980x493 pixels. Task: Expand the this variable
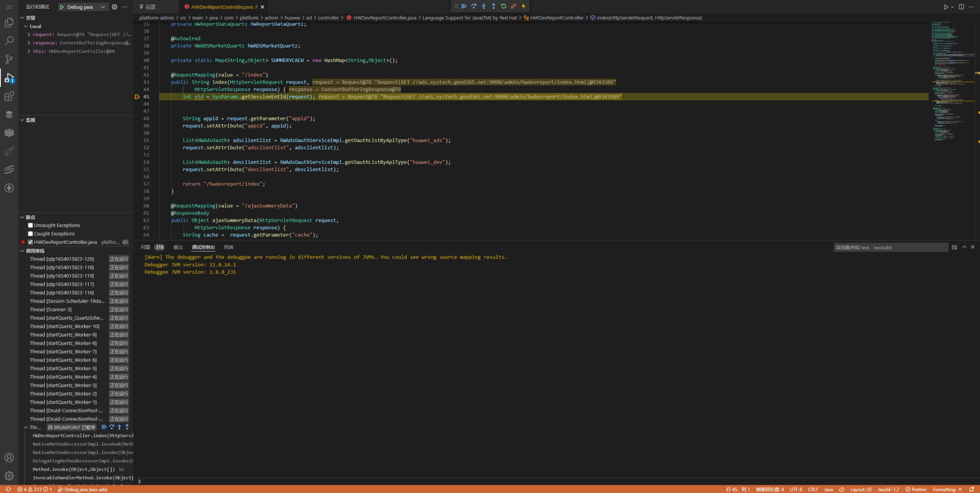point(29,51)
